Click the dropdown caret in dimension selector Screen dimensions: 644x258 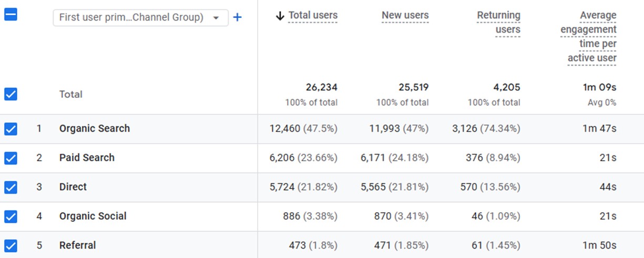coord(216,18)
